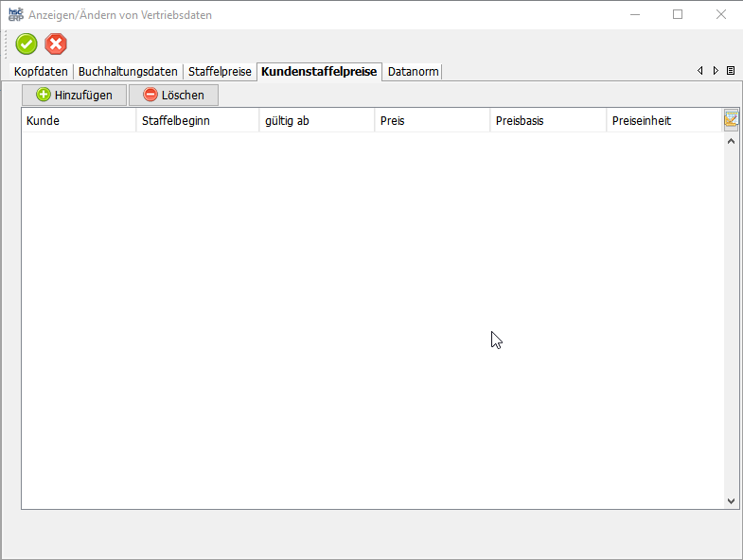The image size is (743, 560).
Task: Confirm changes with the green checkmark icon
Action: 27,44
